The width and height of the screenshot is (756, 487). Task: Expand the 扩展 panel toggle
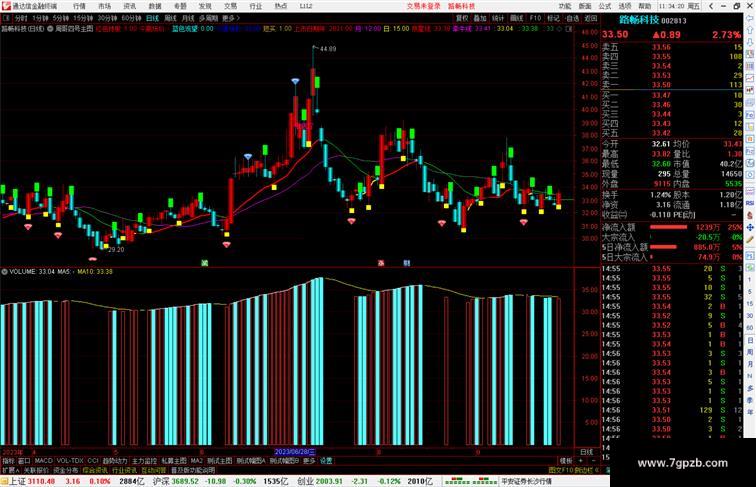[11, 470]
